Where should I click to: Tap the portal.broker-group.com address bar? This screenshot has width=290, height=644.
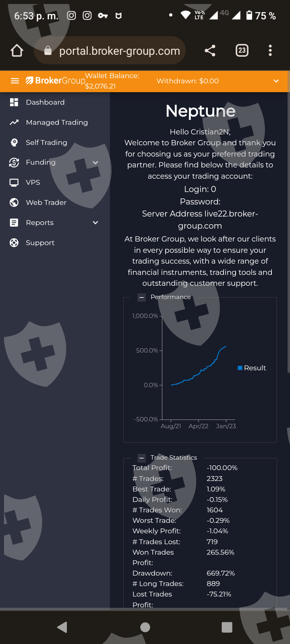pos(119,51)
